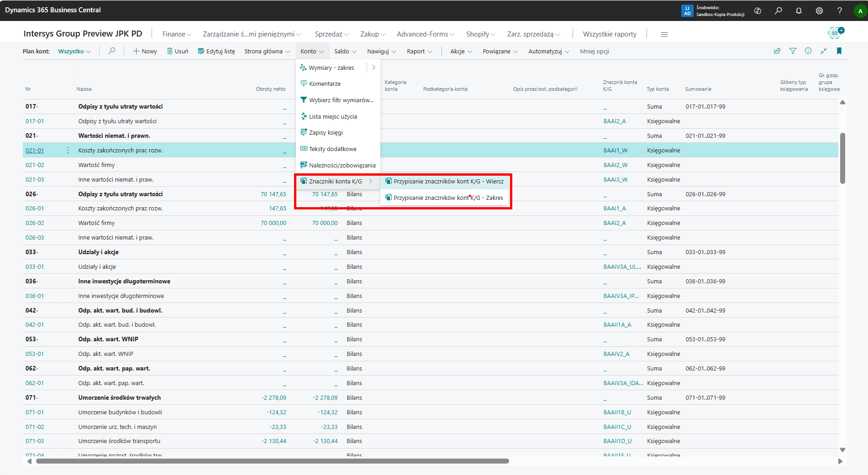Viewport: 868px width, 475px height.
Task: Click Znacznik BAAII1D_U link
Action: (617, 441)
